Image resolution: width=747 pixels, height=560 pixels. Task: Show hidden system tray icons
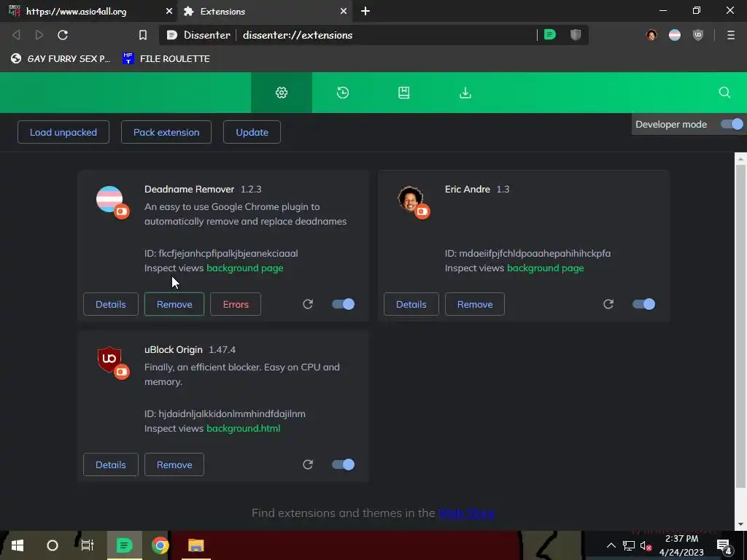[611, 545]
